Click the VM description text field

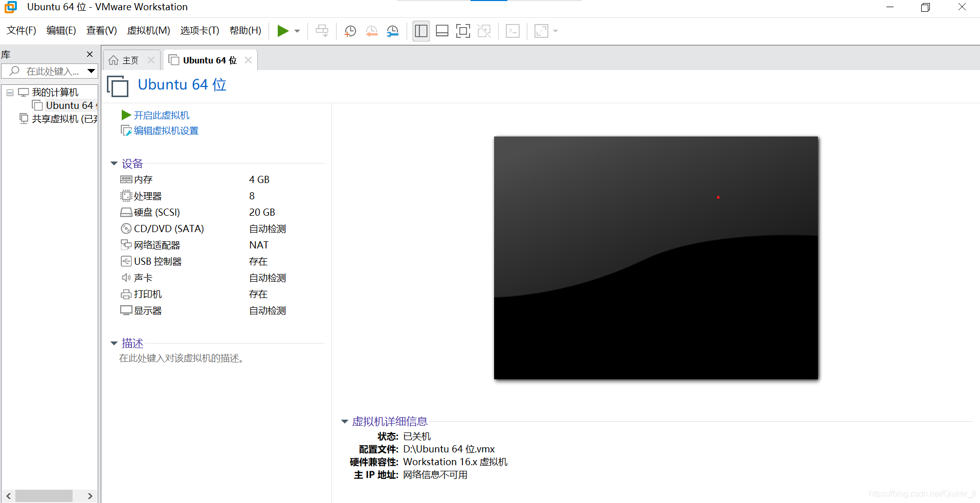(182, 358)
